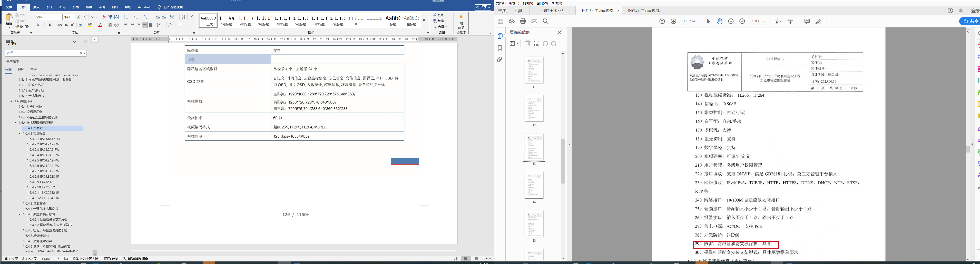Rotate PDF page thumbnails clockwise
Screen dimensions: 980x264
(x=554, y=44)
